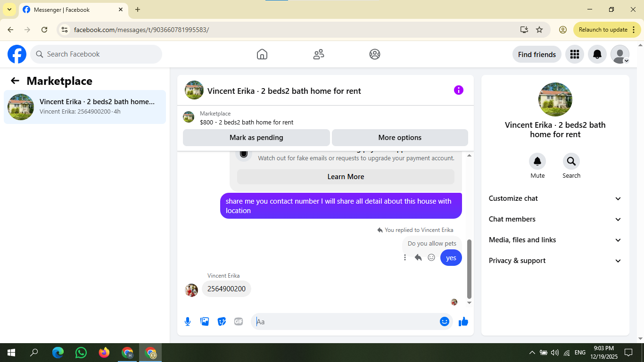This screenshot has height=362, width=644.
Task: Show hidden system tray icons
Action: click(x=532, y=353)
